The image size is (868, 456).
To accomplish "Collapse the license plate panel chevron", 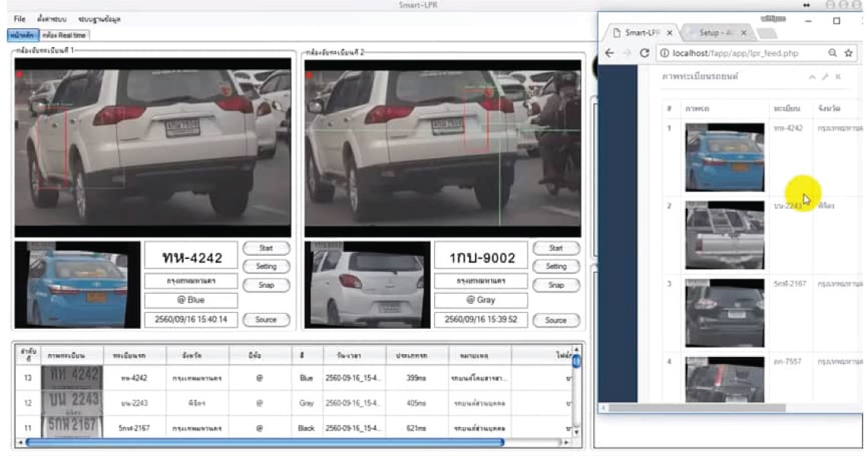I will click(x=812, y=78).
